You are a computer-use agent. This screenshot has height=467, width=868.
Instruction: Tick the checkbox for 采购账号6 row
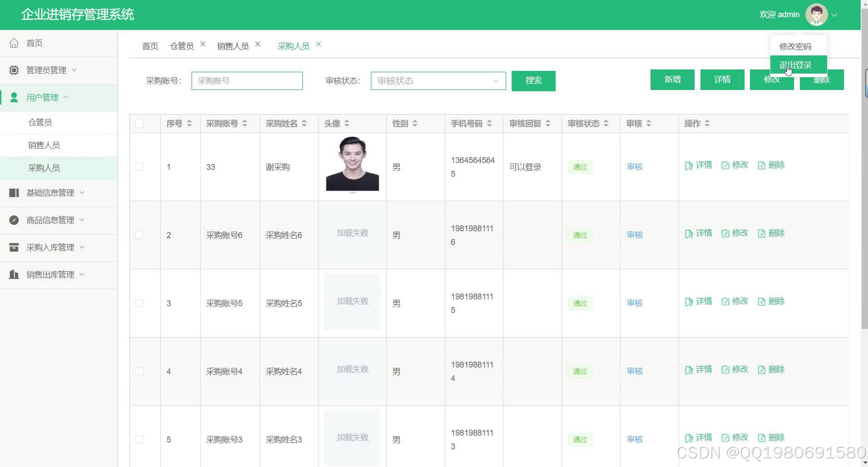pos(139,235)
